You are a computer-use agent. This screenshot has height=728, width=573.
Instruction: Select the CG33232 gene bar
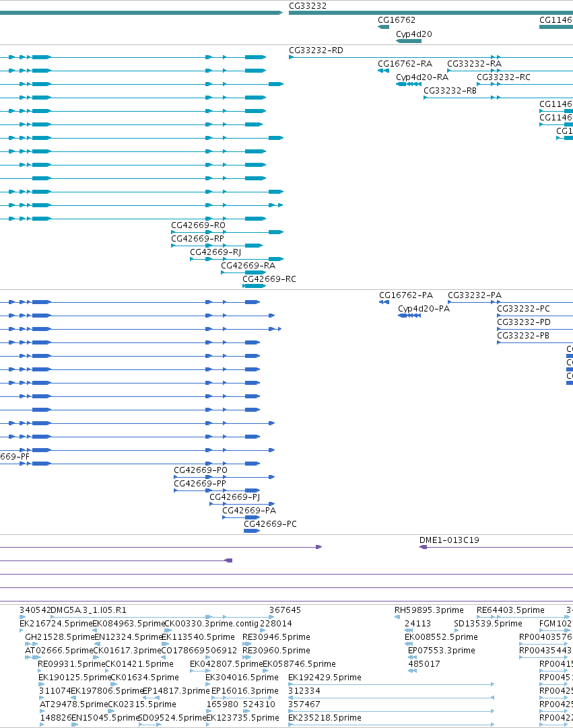point(431,13)
